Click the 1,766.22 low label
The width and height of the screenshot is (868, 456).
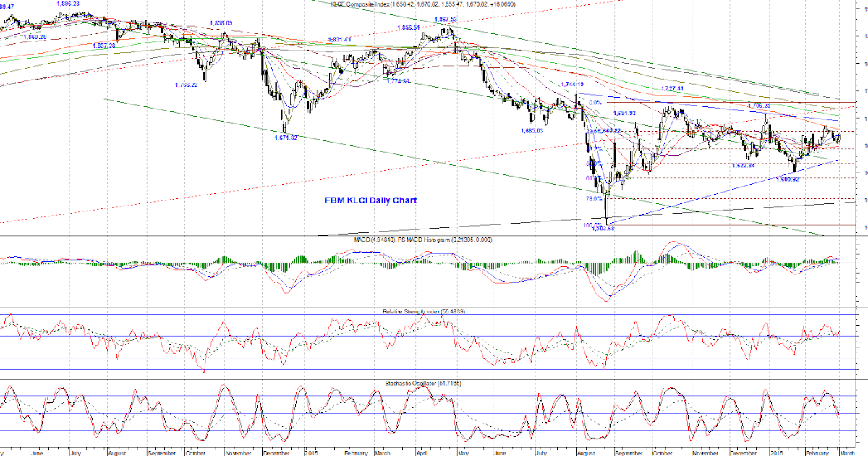187,85
